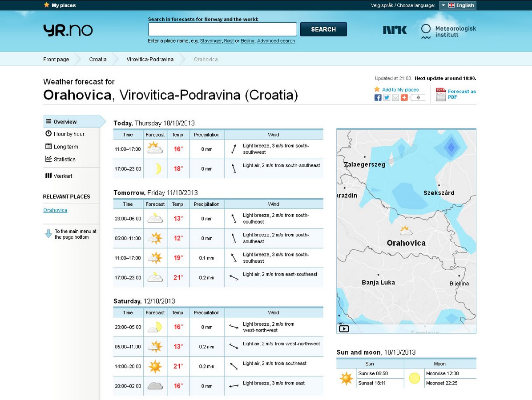Click the email envelope share icon

tap(395, 98)
